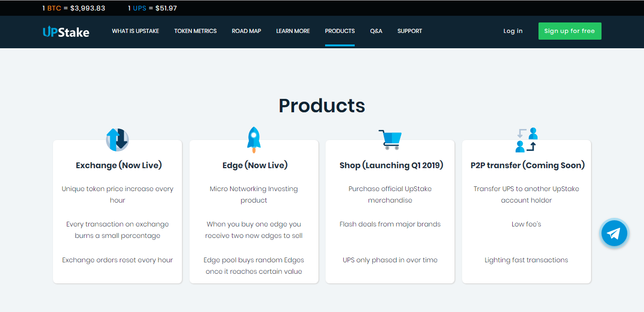
Task: Open the Q&A nav item
Action: 376,31
